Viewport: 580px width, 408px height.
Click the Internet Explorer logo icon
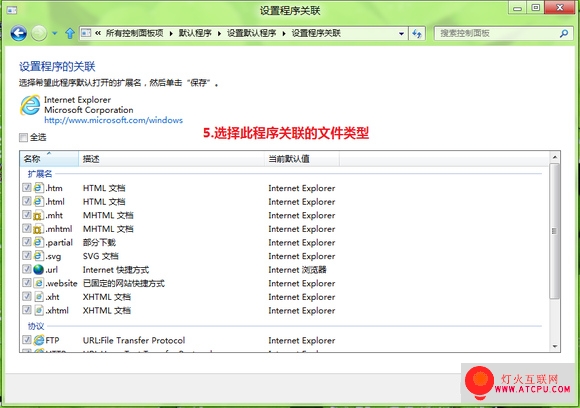coord(30,105)
